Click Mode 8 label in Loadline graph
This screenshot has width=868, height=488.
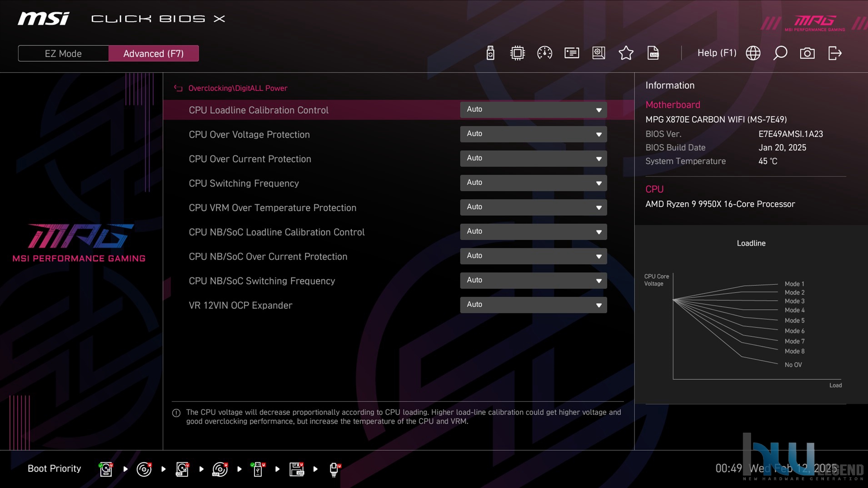pyautogui.click(x=794, y=351)
